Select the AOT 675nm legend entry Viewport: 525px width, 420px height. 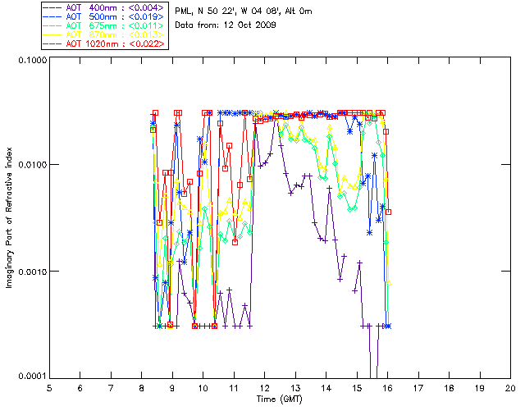(104, 25)
